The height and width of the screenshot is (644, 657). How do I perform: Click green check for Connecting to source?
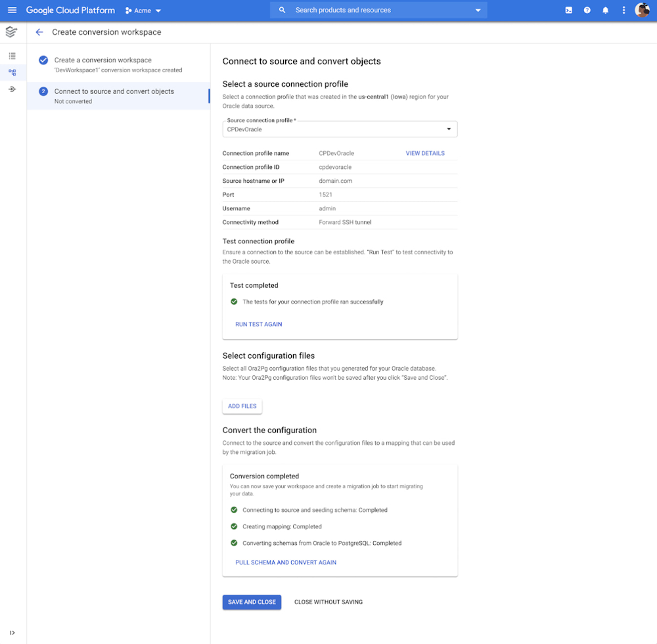tap(234, 510)
